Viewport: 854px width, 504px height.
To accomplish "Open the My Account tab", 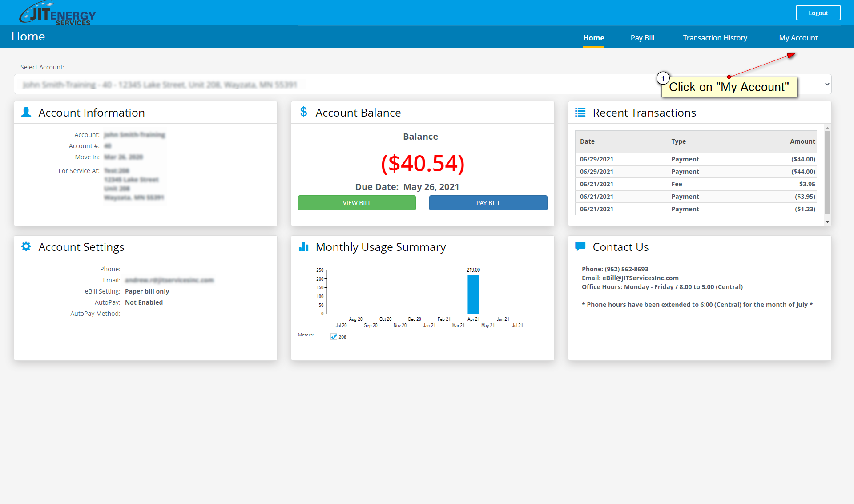I will point(798,38).
